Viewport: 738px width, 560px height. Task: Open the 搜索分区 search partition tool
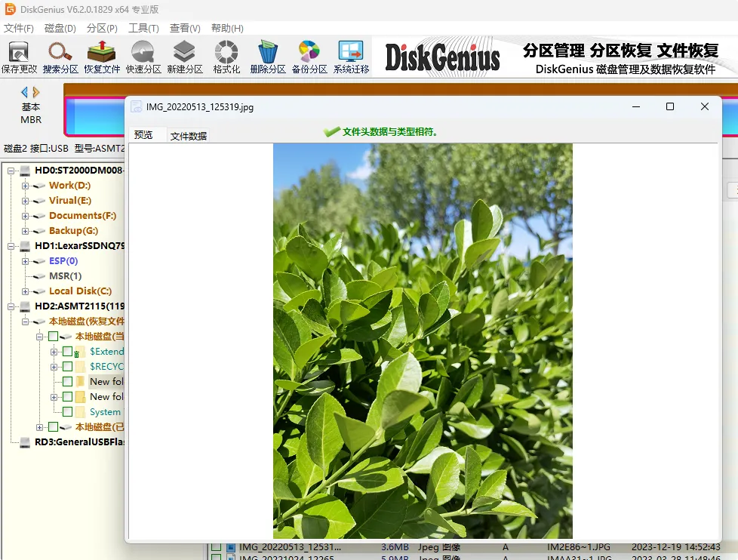point(60,57)
